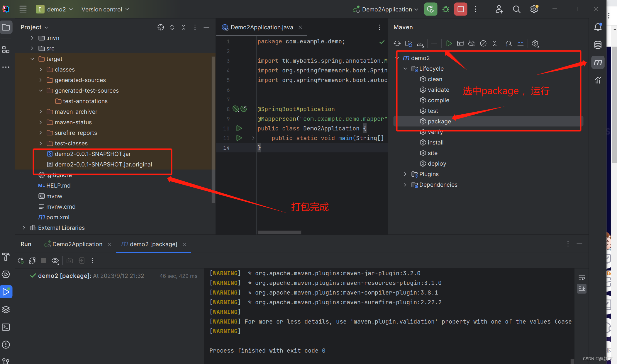Open the Notifications bell panel
Viewport: 617px width, 364px height.
coord(598,27)
